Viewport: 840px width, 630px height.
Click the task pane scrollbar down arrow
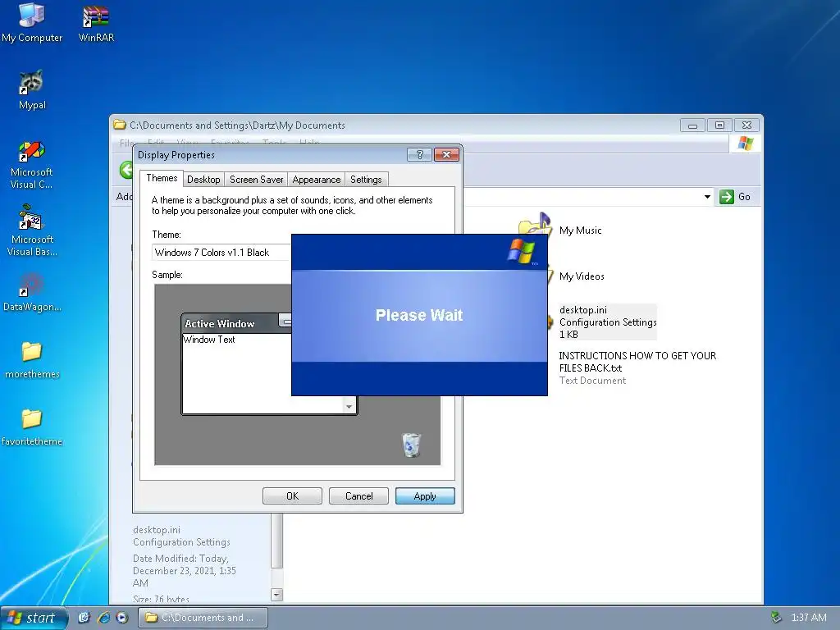point(276,594)
